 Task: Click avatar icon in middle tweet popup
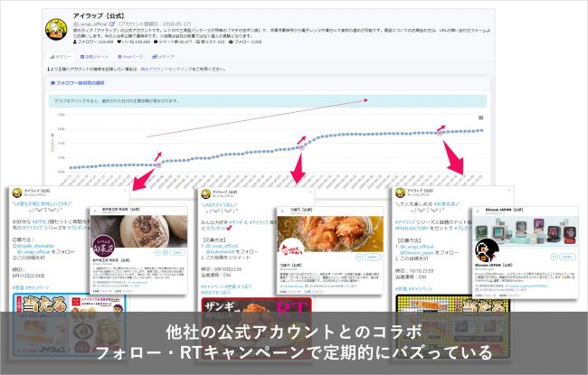click(x=207, y=193)
